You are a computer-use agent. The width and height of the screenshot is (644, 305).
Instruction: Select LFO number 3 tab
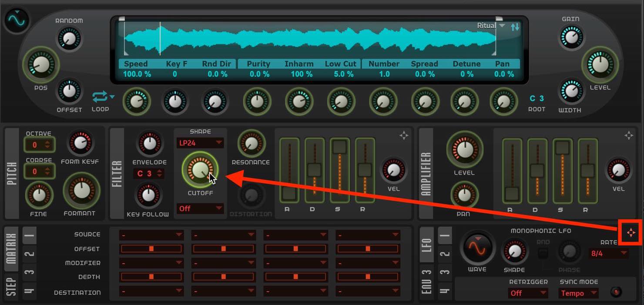(x=445, y=272)
